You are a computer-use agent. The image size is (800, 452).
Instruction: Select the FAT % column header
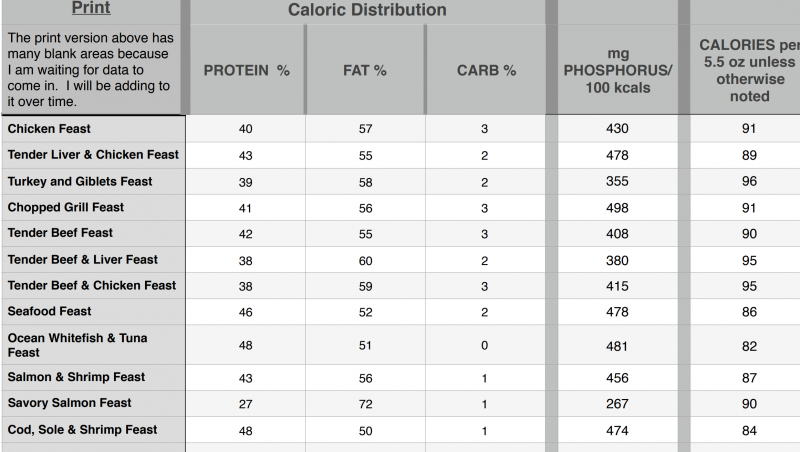pos(365,71)
